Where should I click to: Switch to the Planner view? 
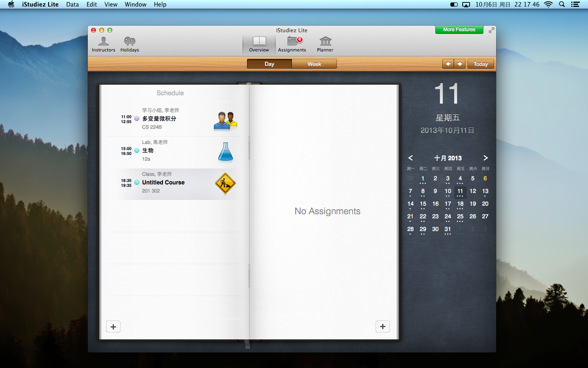coord(325,44)
